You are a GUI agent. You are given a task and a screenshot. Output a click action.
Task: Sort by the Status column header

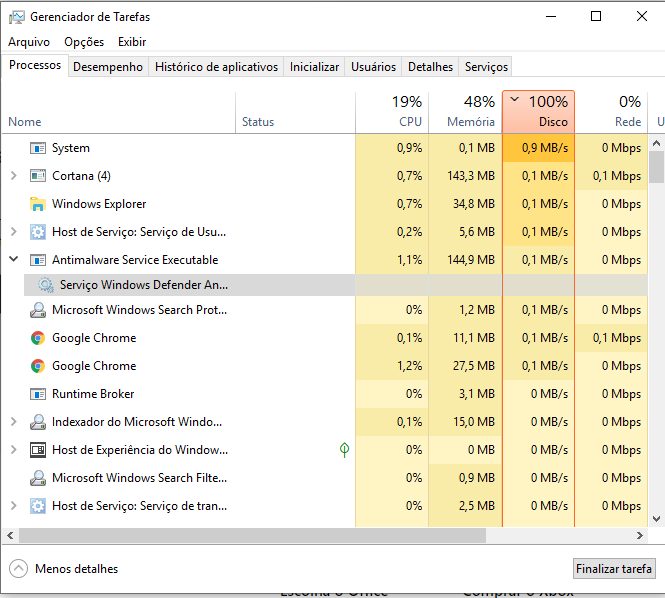pos(295,112)
